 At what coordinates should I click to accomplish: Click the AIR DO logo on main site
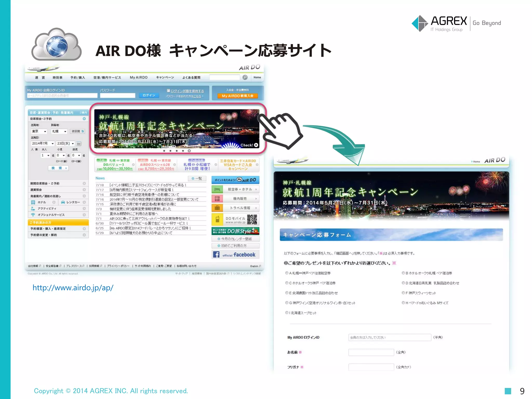click(250, 68)
